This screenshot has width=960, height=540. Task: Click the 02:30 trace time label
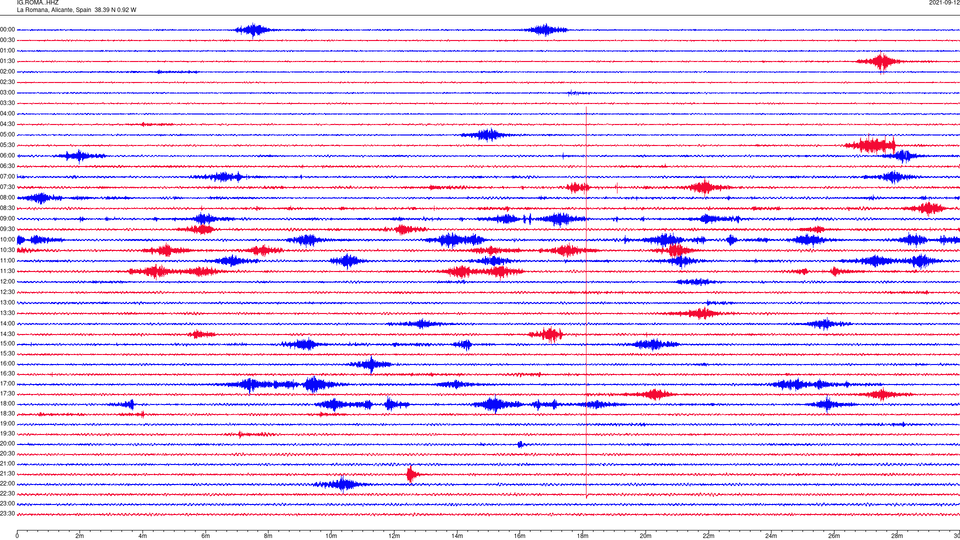(x=7, y=82)
